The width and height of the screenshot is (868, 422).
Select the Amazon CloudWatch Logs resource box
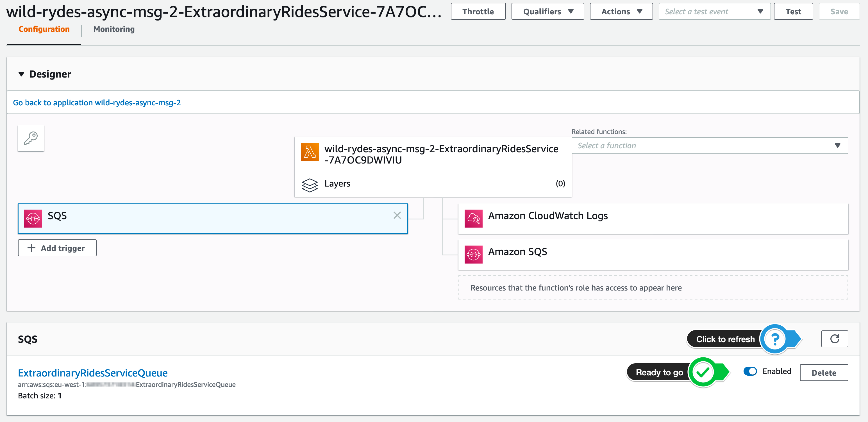(x=653, y=218)
